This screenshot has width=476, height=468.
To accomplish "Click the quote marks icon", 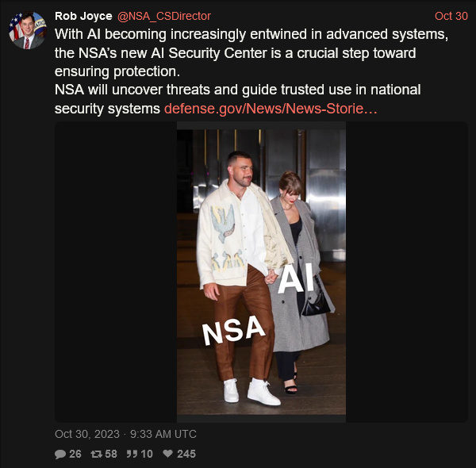I will [132, 454].
